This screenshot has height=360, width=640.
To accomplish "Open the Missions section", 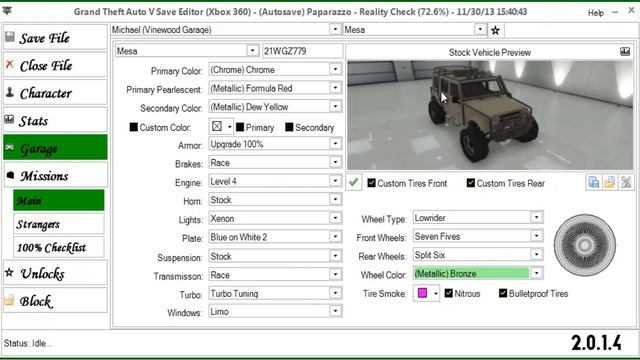I will pos(55,175).
